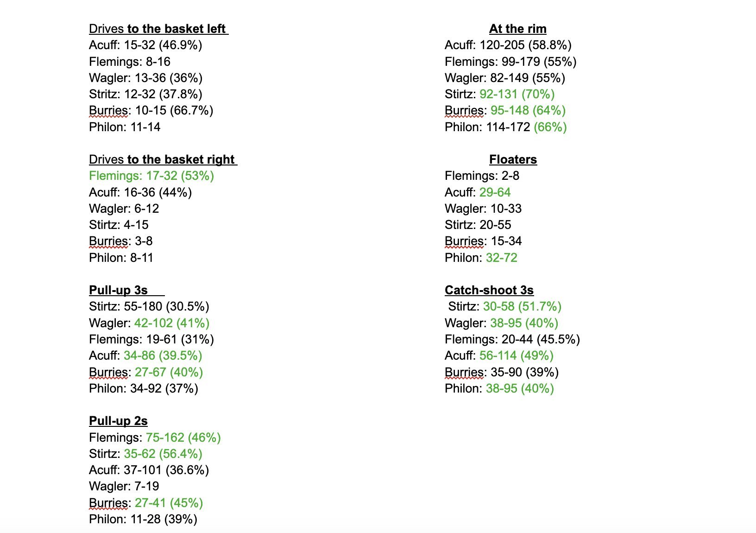Screen dimensions: 756x533
Task: Click green '30-58 (51.7%)' Stirtz catch-shoot stat
Action: [x=522, y=306]
